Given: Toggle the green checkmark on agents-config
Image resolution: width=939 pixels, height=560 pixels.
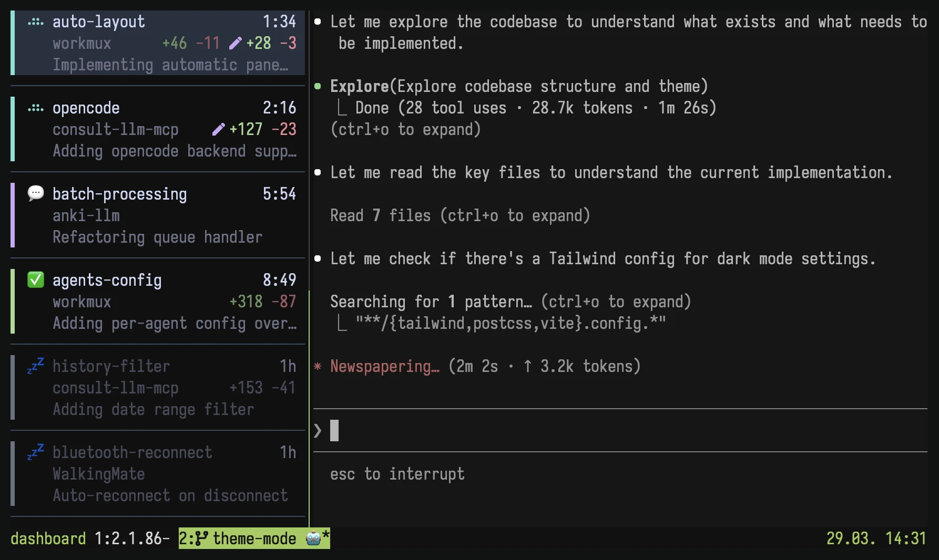Looking at the screenshot, I should 35,279.
